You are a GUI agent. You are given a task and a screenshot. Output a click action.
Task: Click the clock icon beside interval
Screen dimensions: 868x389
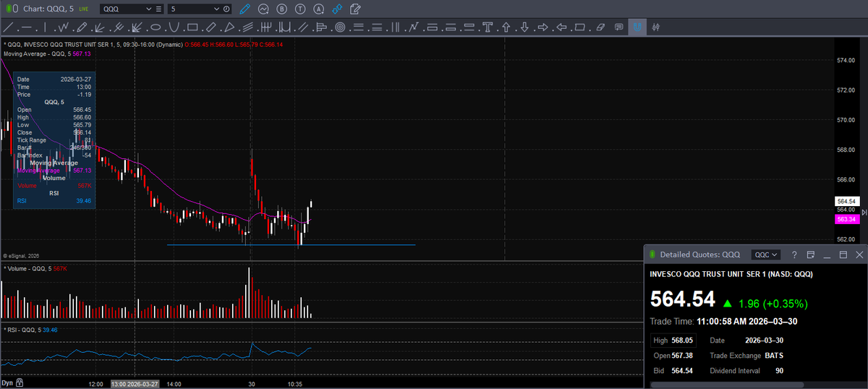click(227, 9)
